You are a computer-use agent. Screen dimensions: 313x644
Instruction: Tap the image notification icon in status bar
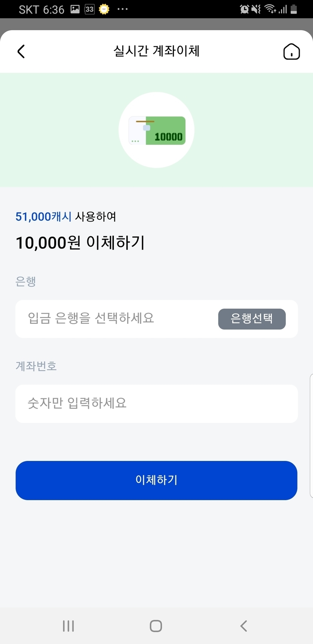[75, 9]
